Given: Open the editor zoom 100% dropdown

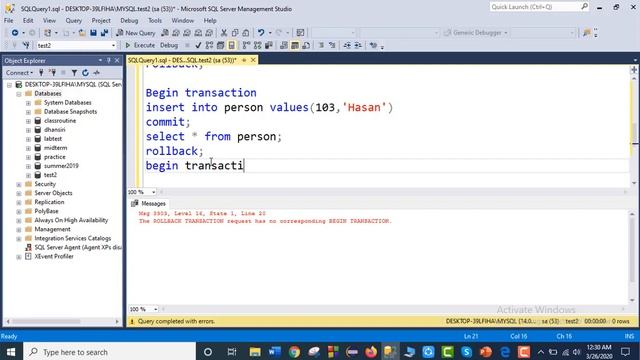Looking at the screenshot, I should pyautogui.click(x=153, y=192).
